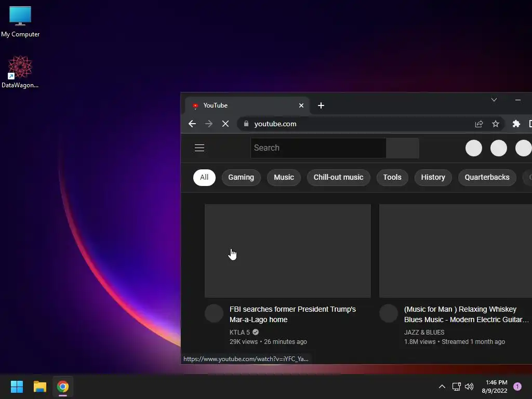View site info via lock icon

click(246, 124)
